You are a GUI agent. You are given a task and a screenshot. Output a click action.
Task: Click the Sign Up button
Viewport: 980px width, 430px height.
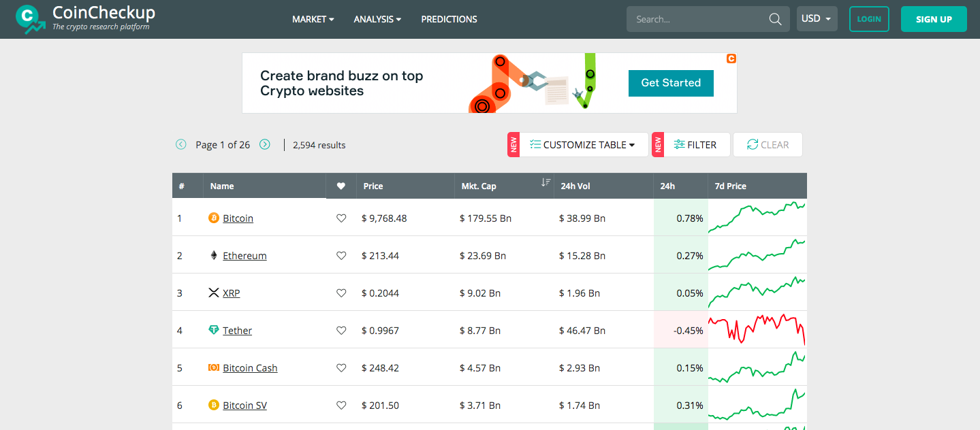(933, 19)
